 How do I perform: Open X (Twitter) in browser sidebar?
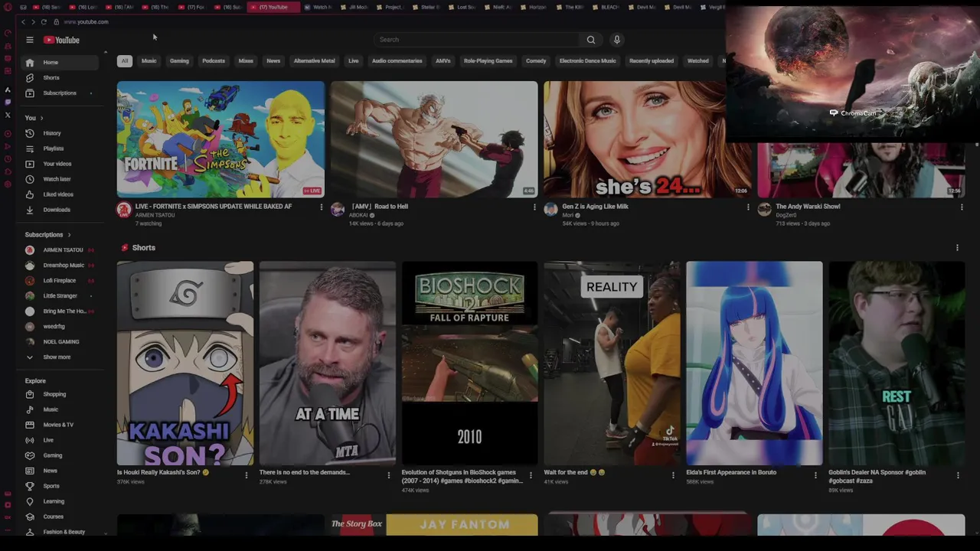click(8, 115)
